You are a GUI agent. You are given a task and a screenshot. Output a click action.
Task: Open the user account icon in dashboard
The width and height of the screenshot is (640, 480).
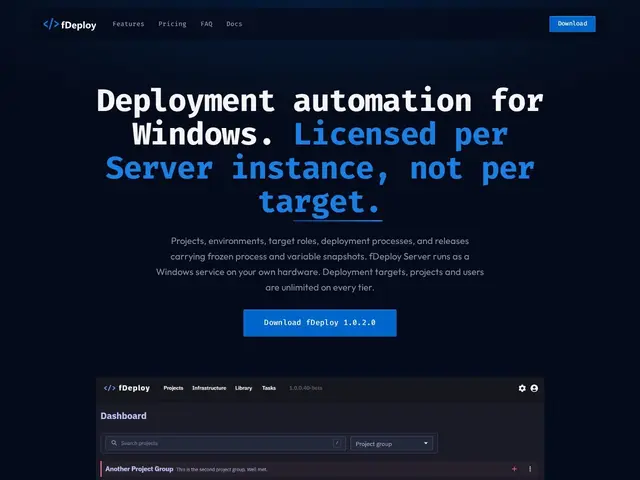click(534, 388)
